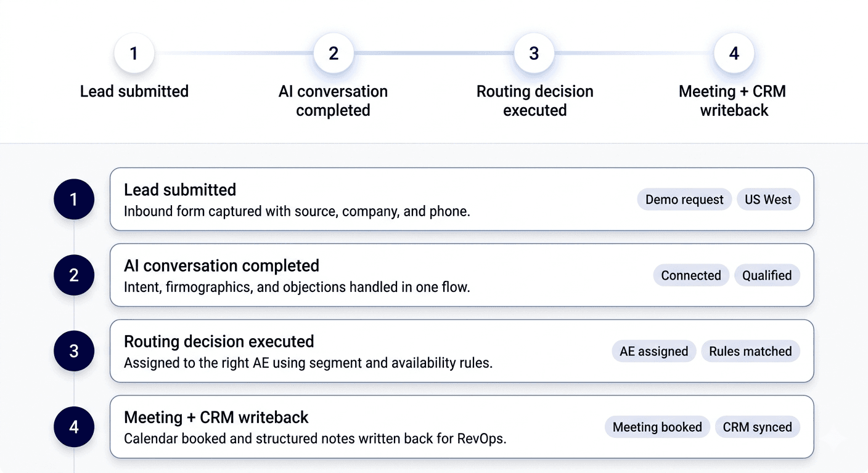Select the Meeting + CRM writeback heading
Screen dimensions: 868x473
tap(216, 417)
